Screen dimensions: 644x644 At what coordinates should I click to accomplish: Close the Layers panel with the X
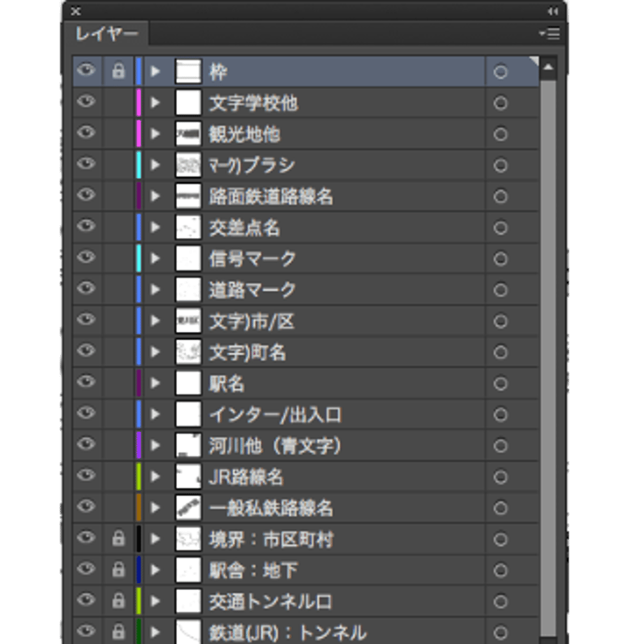click(x=76, y=11)
